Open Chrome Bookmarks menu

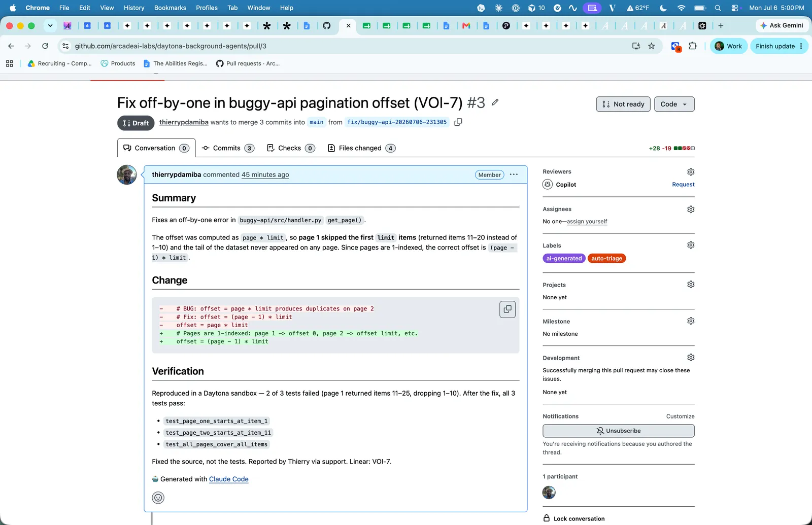pos(170,8)
